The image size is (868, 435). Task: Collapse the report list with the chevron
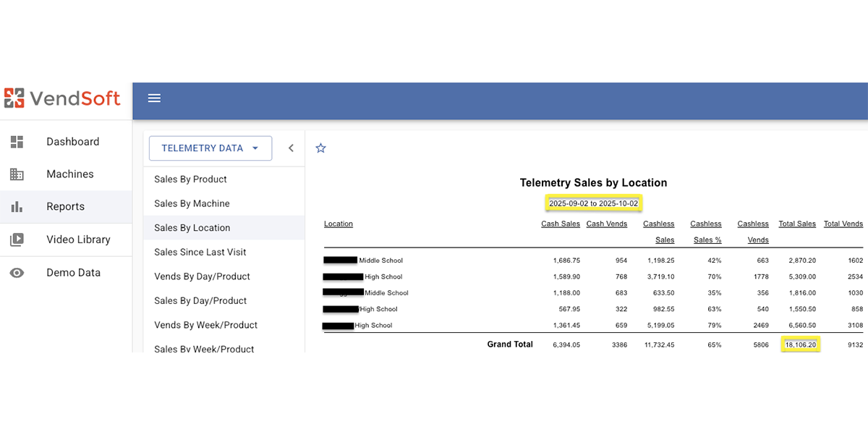pos(291,148)
